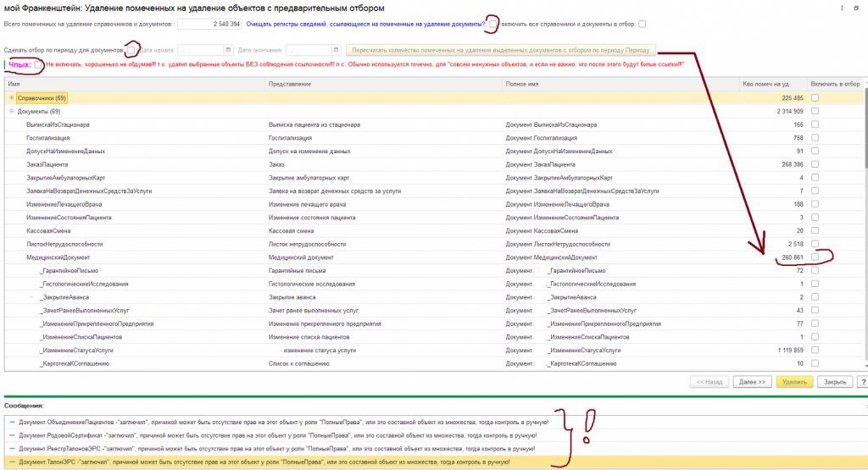Sort by 'Кво помеч на уд' column header

coord(772,84)
